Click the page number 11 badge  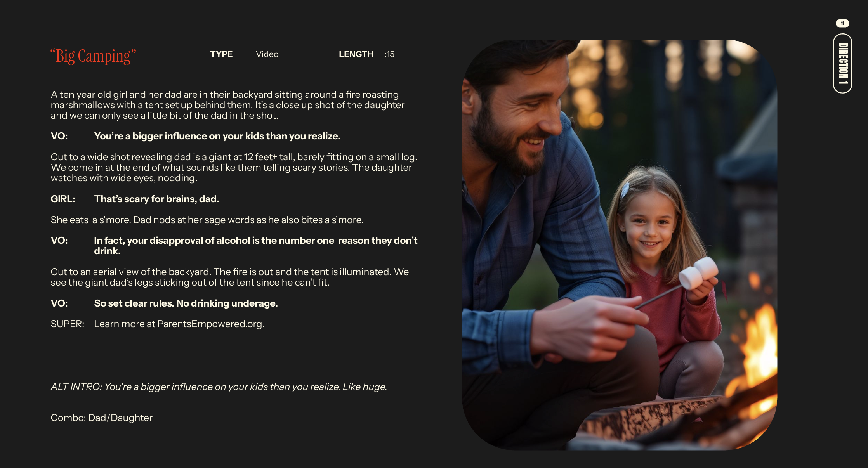[842, 24]
